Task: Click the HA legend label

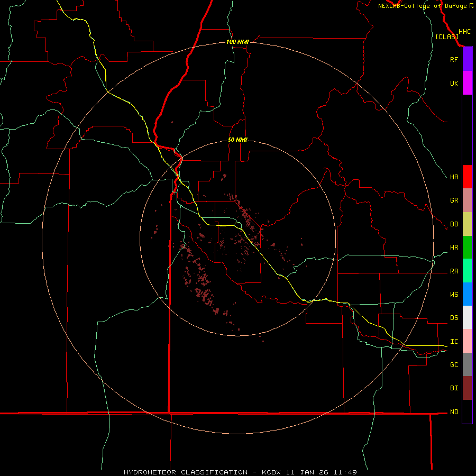Action: pos(454,177)
